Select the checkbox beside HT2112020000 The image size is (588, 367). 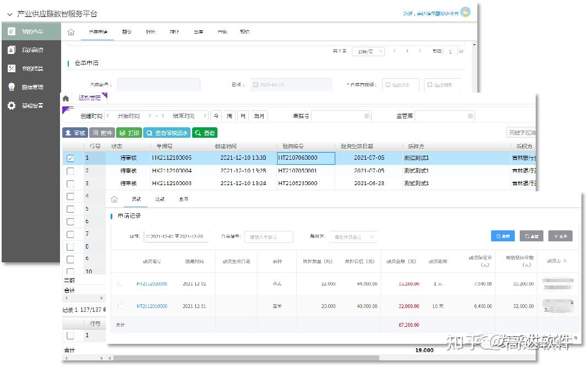click(119, 283)
